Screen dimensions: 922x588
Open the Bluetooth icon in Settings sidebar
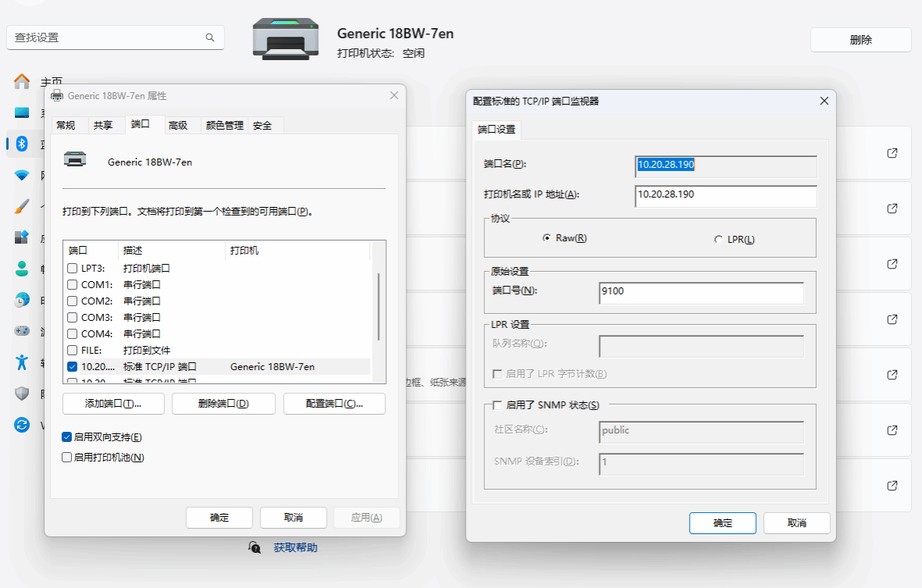pyautogui.click(x=22, y=144)
